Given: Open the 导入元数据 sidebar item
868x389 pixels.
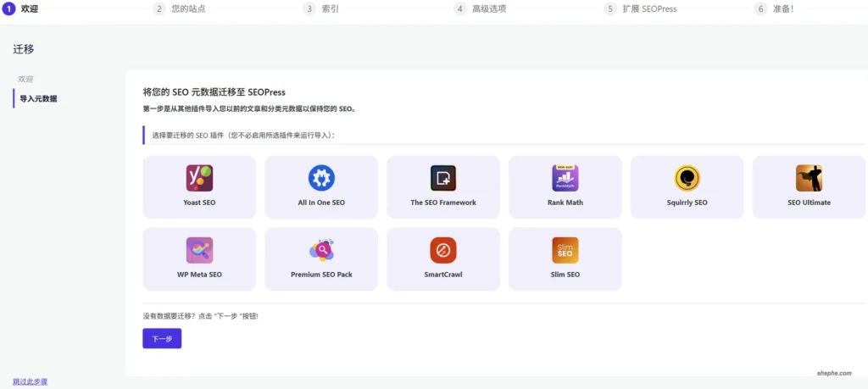Looking at the screenshot, I should (x=38, y=98).
